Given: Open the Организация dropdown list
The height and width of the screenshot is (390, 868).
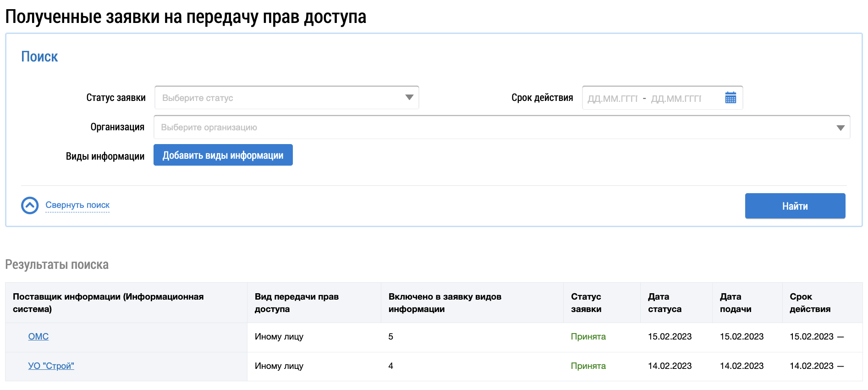Looking at the screenshot, I should click(x=501, y=128).
